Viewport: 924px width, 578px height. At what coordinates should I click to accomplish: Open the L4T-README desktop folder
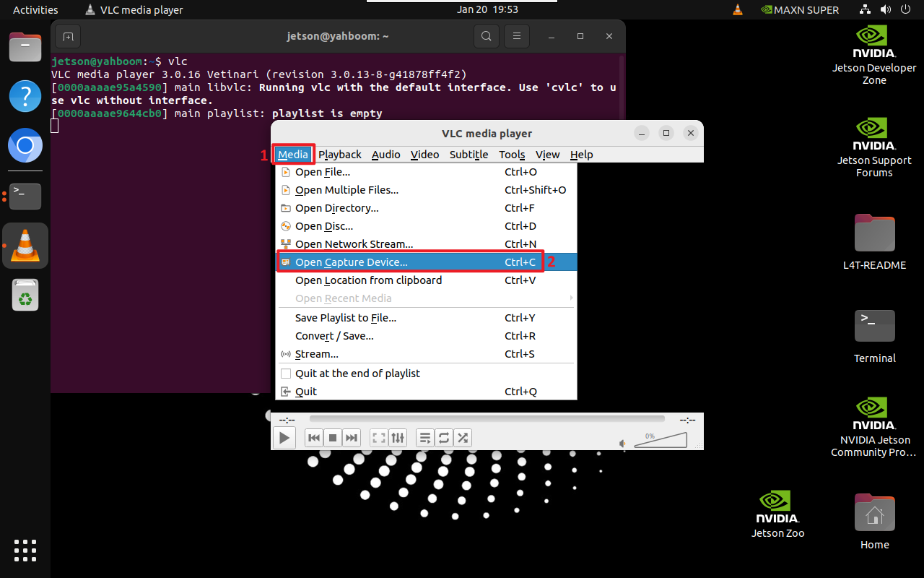(x=874, y=242)
